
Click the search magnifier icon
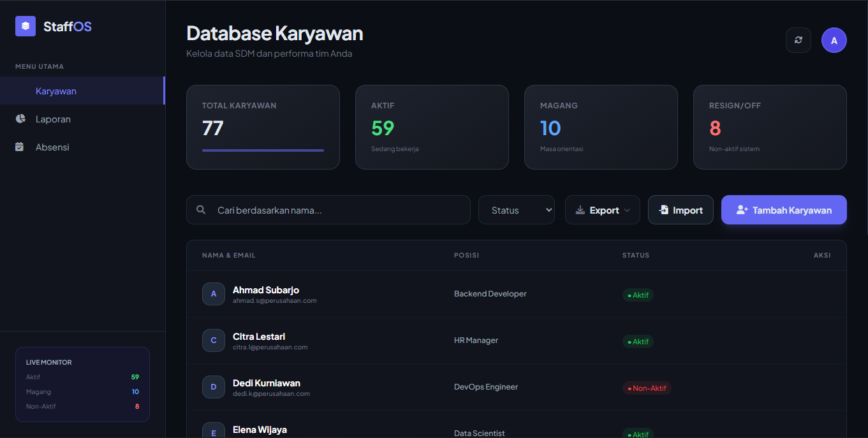(201, 210)
